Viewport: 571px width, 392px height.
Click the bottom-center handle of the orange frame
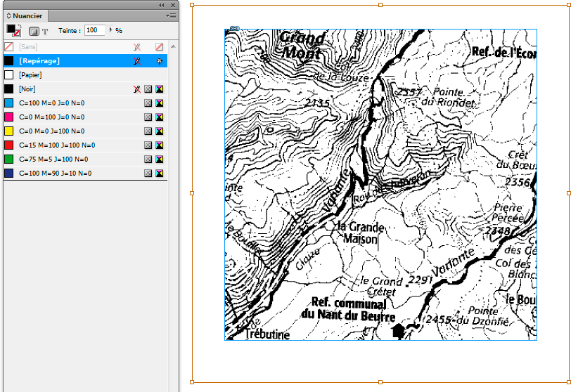click(x=380, y=382)
